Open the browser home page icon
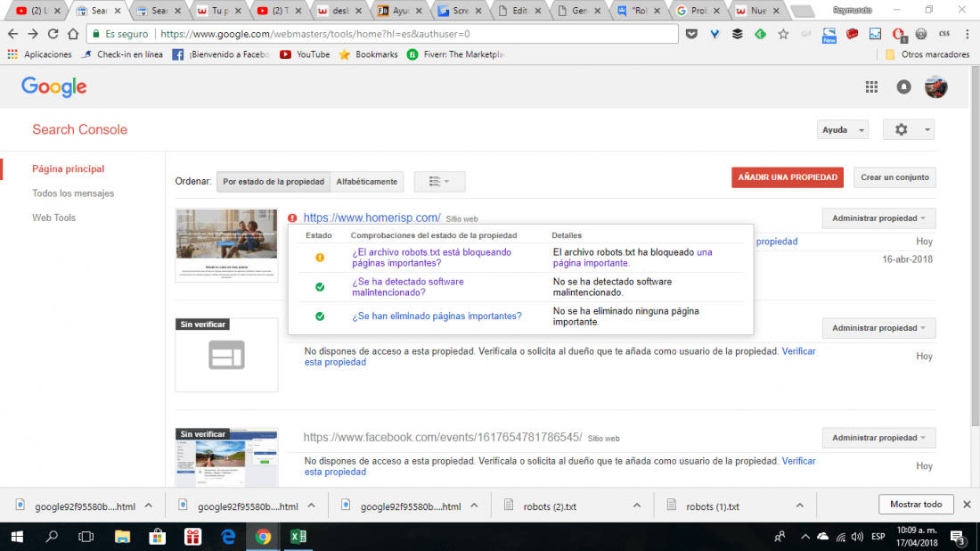 (x=73, y=34)
